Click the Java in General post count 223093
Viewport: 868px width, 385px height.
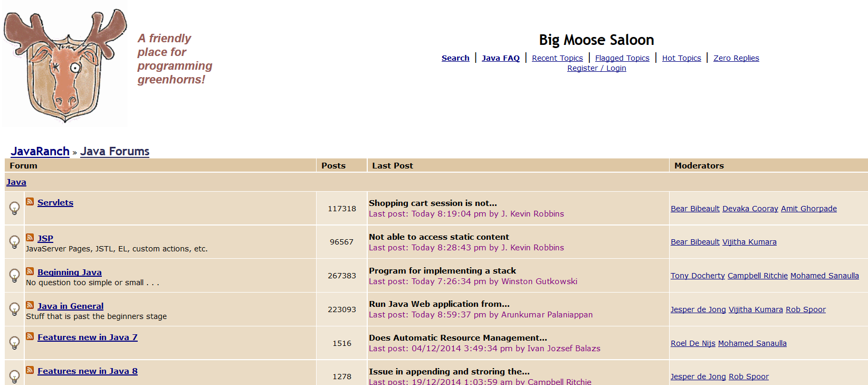point(342,309)
